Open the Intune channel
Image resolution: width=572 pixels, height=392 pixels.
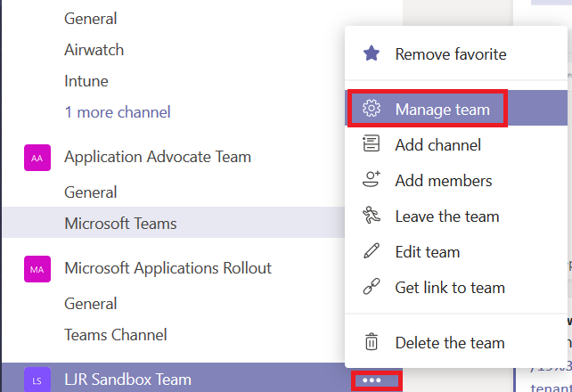point(86,81)
